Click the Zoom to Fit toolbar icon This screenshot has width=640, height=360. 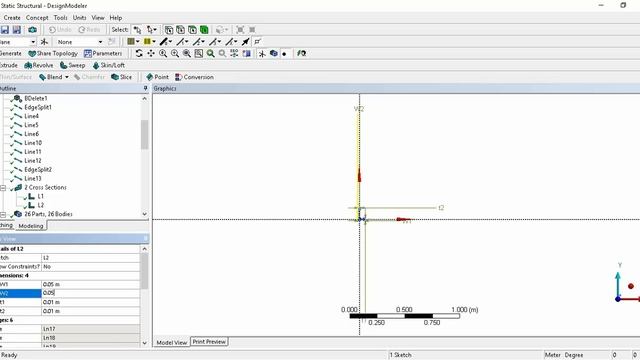click(x=240, y=30)
